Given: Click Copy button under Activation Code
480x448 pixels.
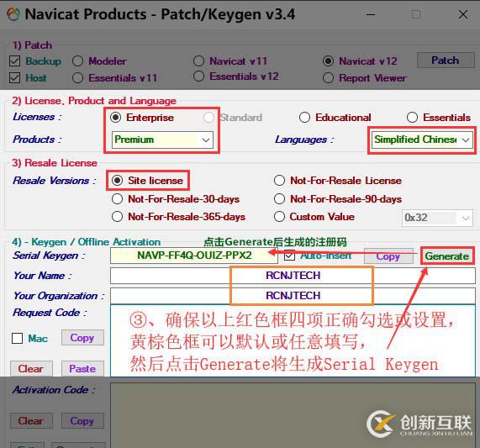Looking at the screenshot, I should pyautogui.click(x=82, y=421).
